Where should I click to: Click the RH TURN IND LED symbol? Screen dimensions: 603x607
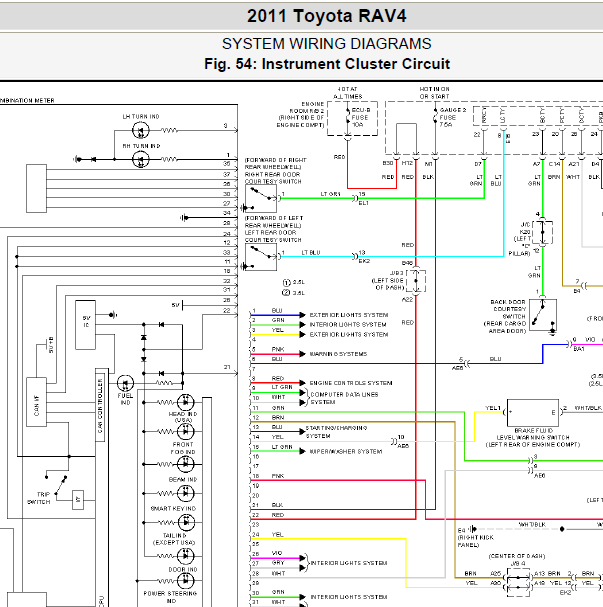coord(140,159)
